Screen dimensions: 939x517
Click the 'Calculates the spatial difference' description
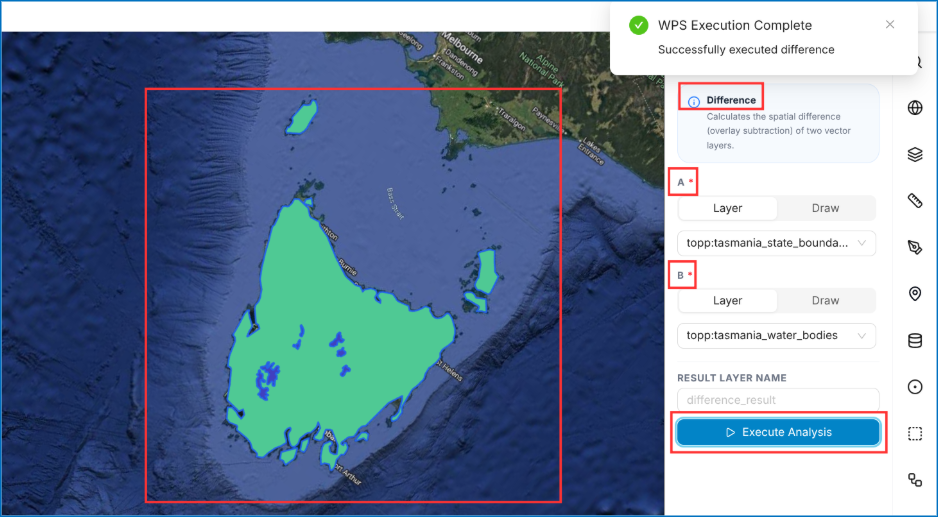coord(779,131)
